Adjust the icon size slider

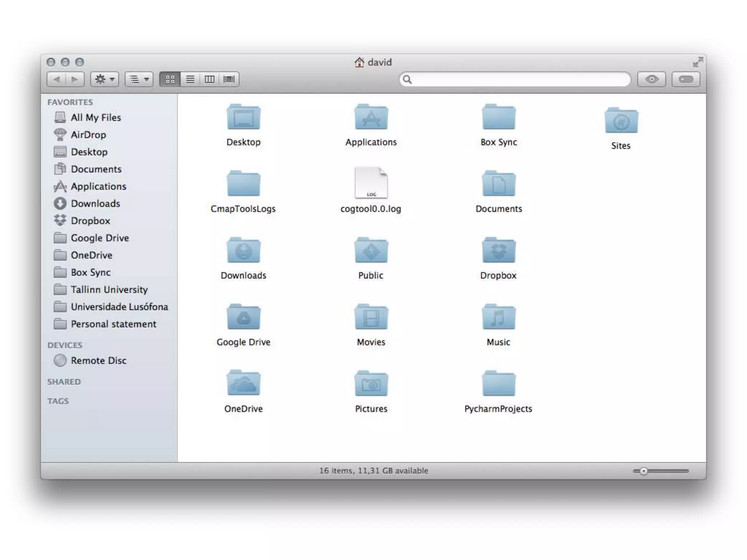[644, 471]
